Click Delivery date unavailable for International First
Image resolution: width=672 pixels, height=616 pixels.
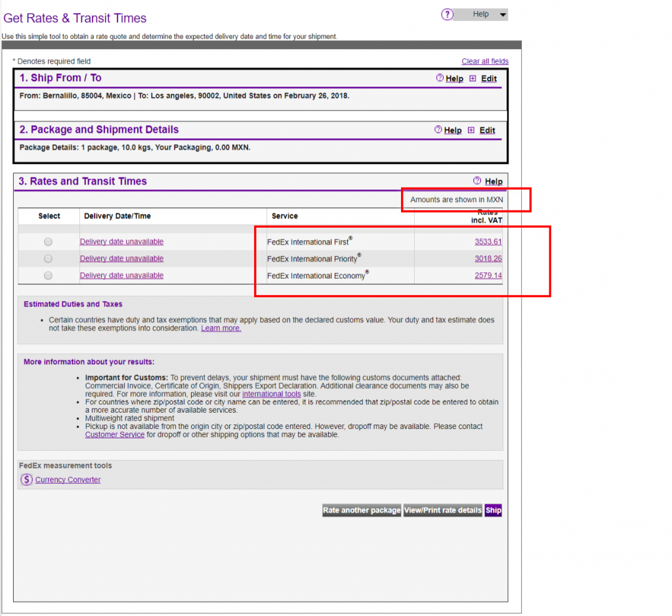[121, 241]
